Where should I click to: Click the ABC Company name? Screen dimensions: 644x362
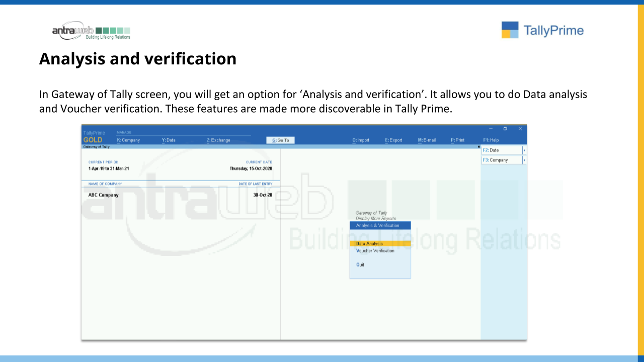[x=103, y=195]
